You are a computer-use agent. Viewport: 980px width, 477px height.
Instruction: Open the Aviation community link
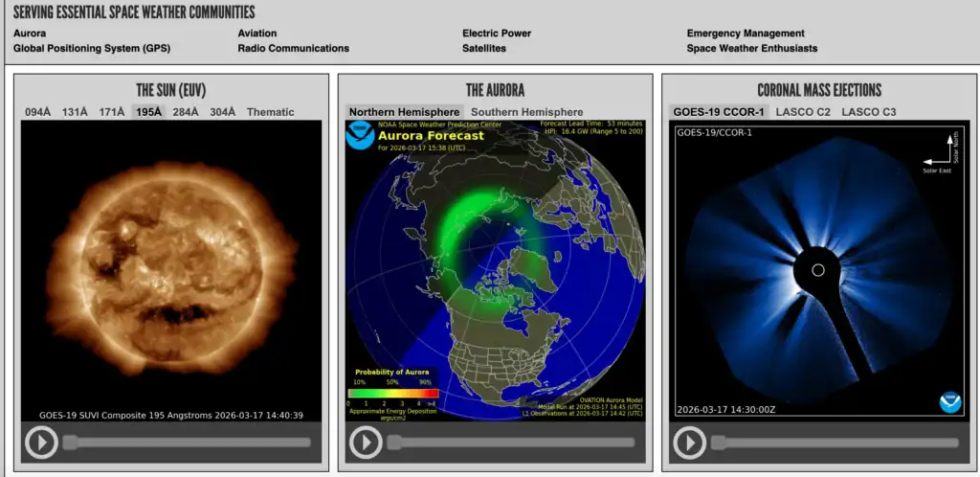pyautogui.click(x=256, y=34)
